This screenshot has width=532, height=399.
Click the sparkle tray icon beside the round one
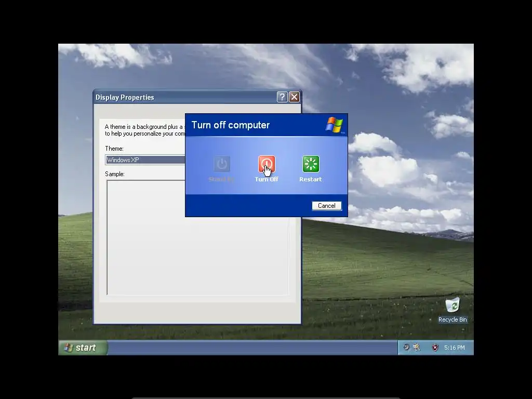[416, 347]
